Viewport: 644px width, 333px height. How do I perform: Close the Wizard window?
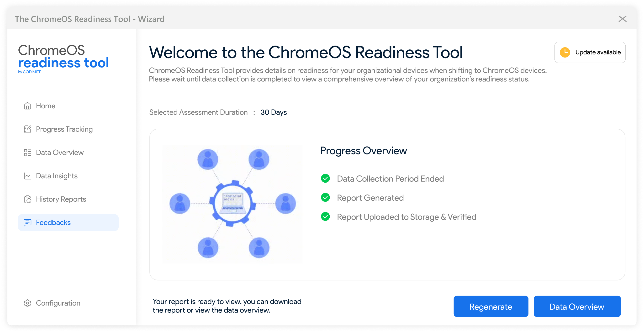(x=622, y=19)
